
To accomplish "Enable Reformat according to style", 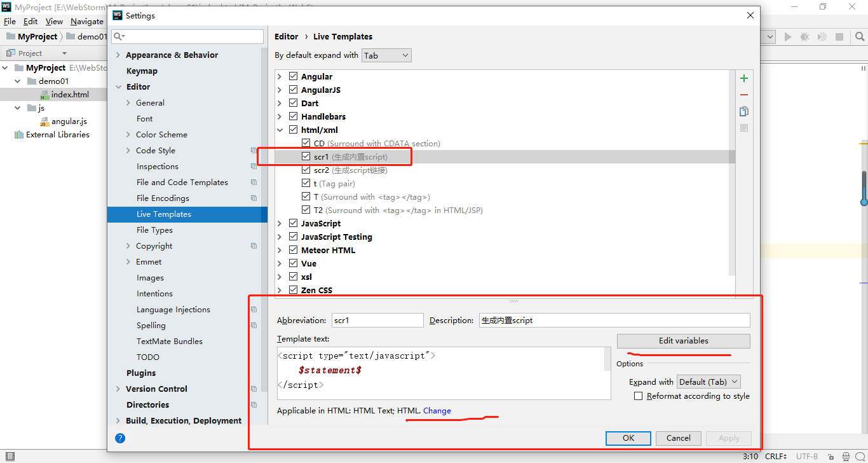I will point(639,396).
